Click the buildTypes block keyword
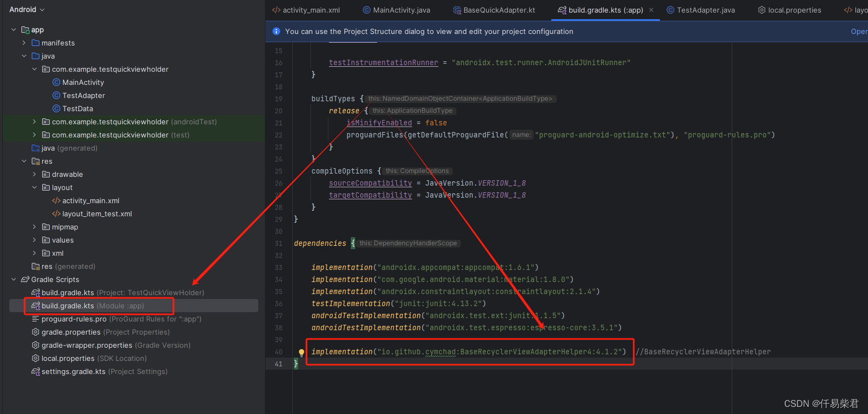 click(x=333, y=99)
